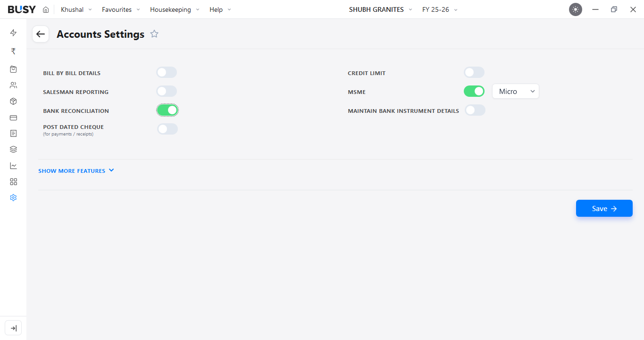The width and height of the screenshot is (644, 340).
Task: Go back using the back arrow
Action: [41, 34]
